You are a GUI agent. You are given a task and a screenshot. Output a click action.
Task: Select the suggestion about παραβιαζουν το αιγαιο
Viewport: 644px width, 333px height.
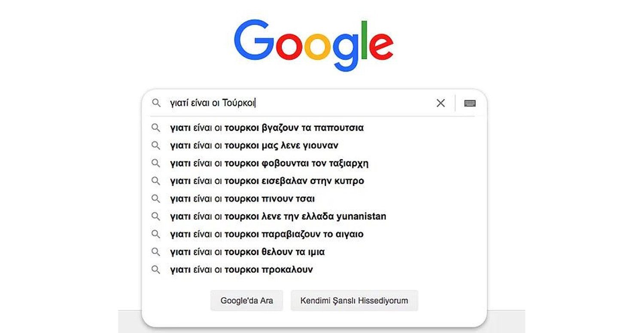[266, 234]
